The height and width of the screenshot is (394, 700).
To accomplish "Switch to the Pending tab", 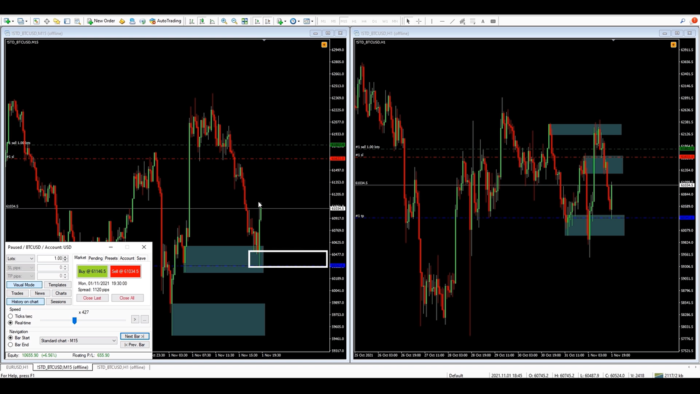I will 96,258.
